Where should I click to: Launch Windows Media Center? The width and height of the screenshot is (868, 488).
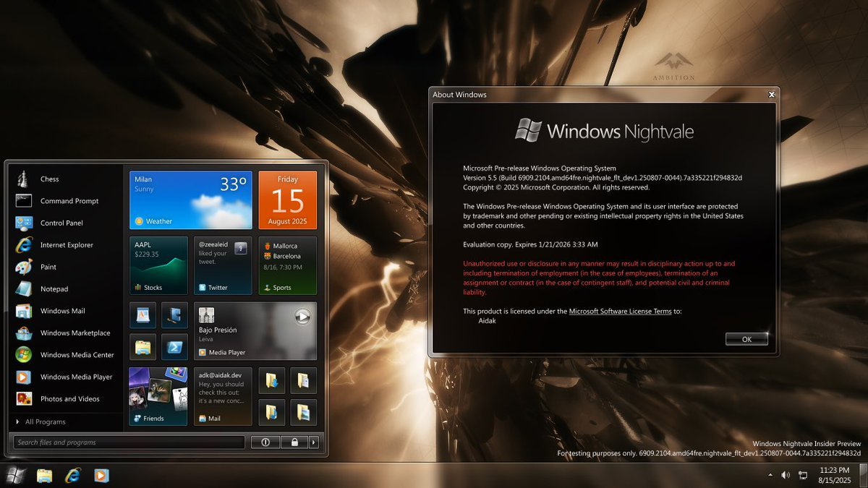tap(65, 355)
